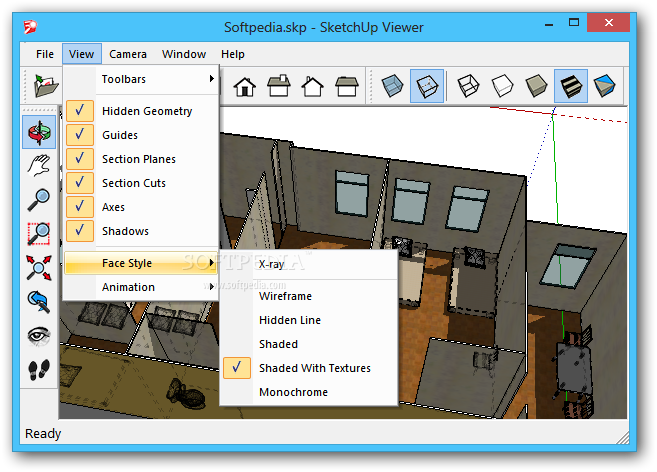Click the first house view icon in toolbar
This screenshot has height=472, width=657.
coord(245,86)
